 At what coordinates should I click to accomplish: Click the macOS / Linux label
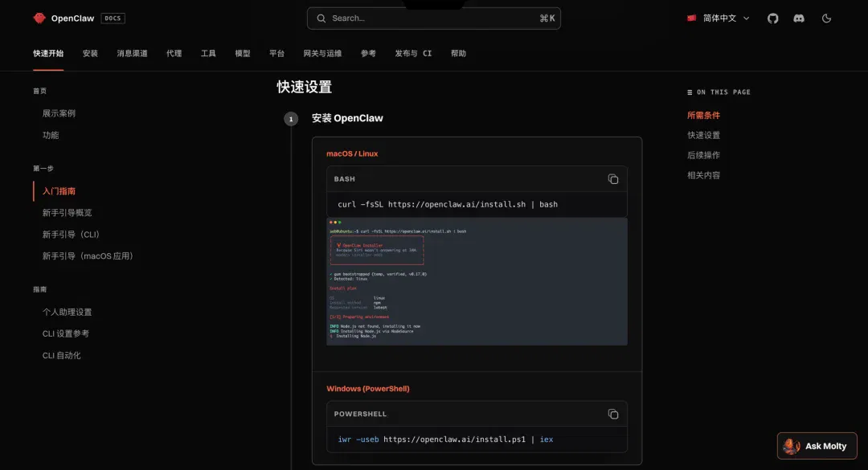(352, 153)
